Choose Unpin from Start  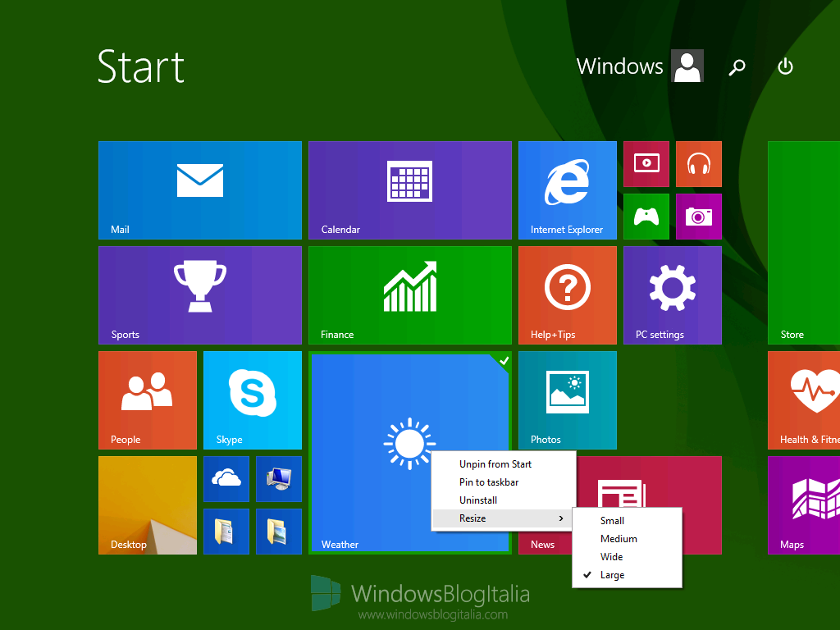pyautogui.click(x=504, y=464)
